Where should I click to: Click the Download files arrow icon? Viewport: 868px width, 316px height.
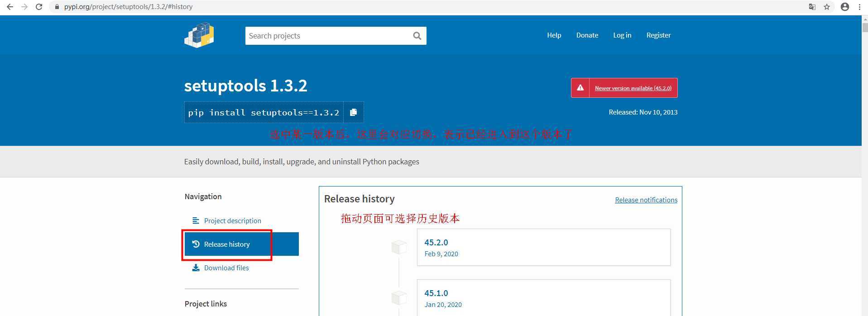196,268
